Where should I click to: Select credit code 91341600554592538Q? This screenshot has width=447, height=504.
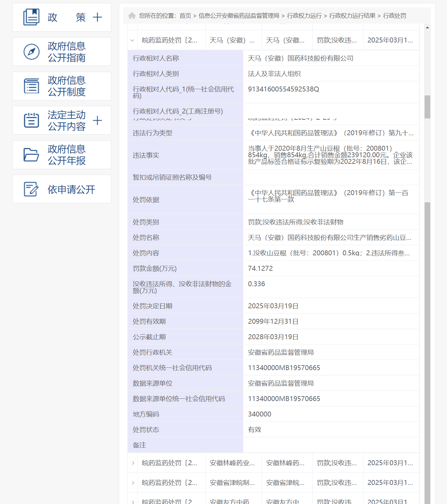click(283, 89)
